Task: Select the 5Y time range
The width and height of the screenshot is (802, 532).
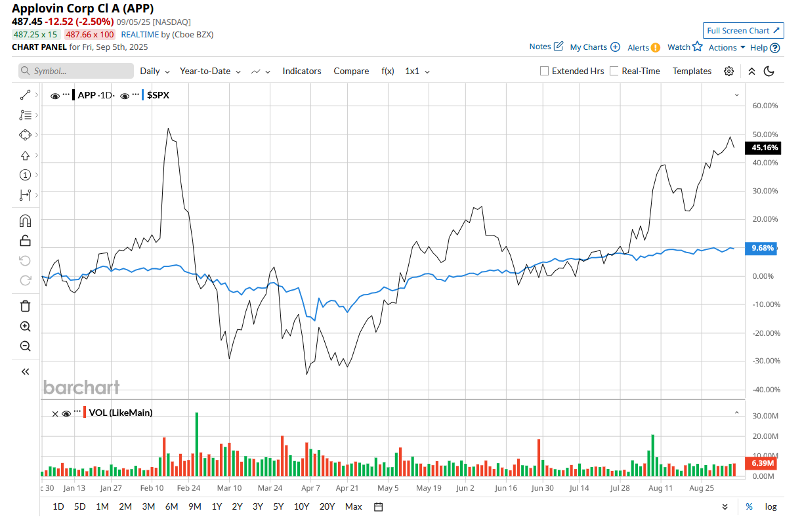Action: [x=278, y=506]
